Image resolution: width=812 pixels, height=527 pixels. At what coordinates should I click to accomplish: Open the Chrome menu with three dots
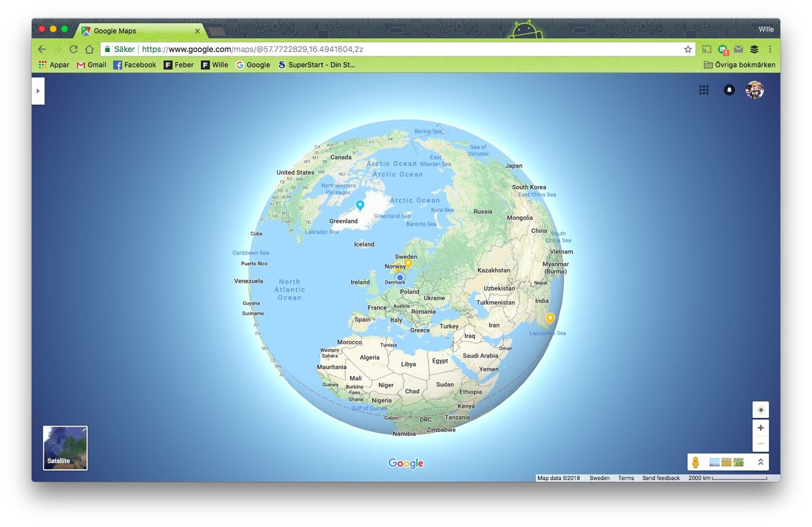(x=769, y=49)
